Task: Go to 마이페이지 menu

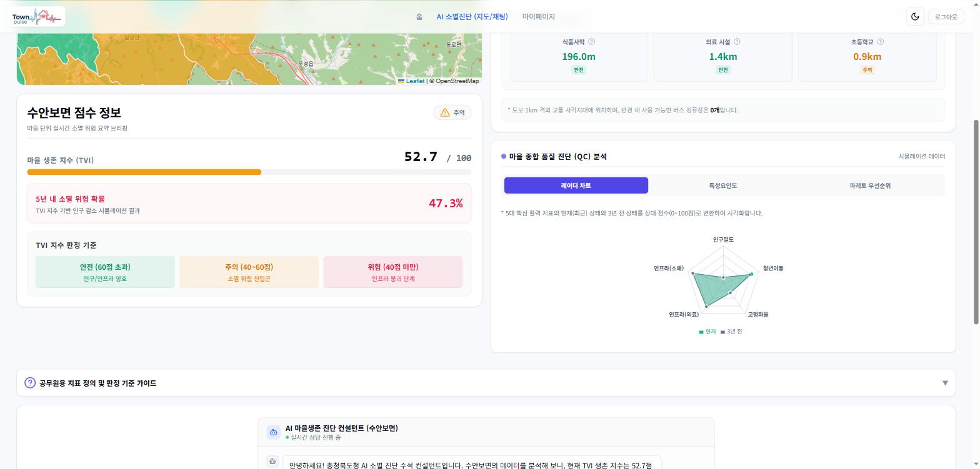Action: click(539, 17)
